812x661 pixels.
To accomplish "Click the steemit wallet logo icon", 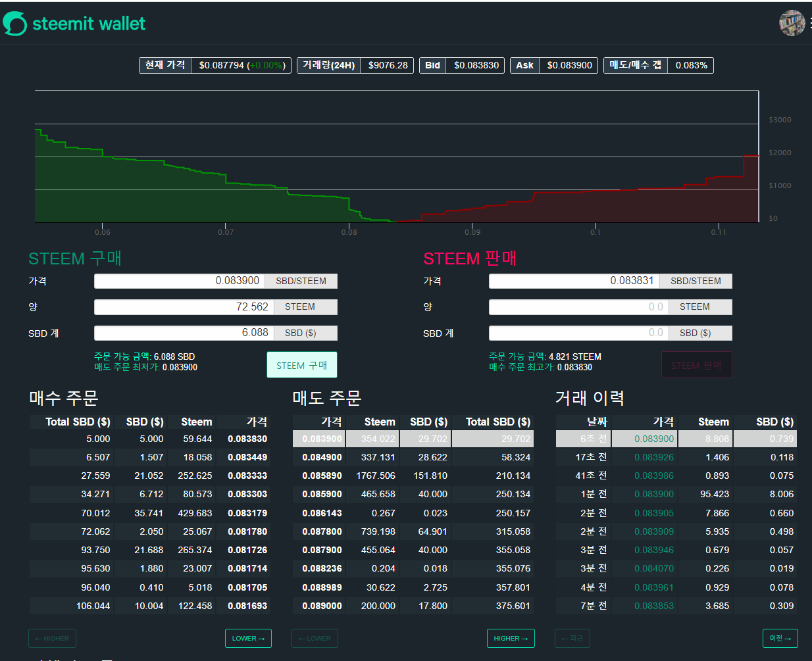I will (x=14, y=24).
